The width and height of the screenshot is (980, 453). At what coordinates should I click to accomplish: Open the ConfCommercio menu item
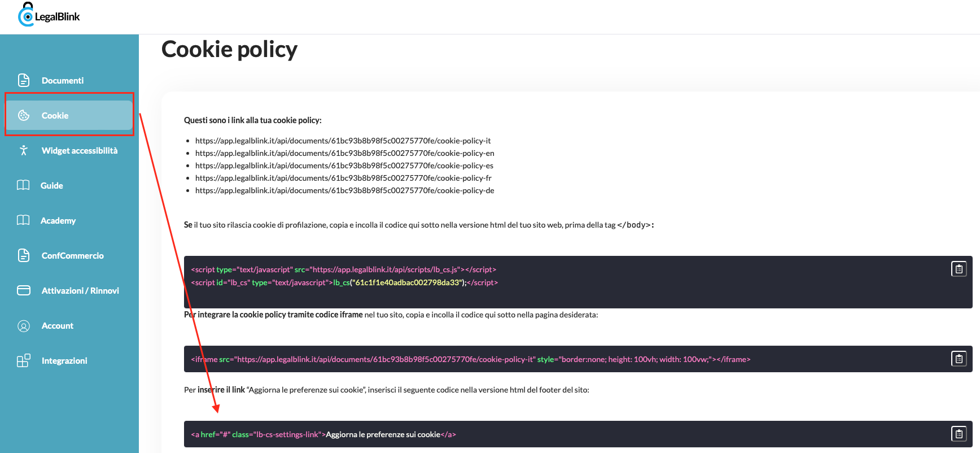(72, 255)
